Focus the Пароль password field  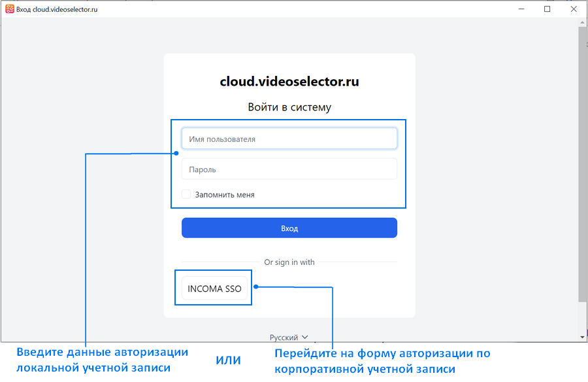pos(289,169)
